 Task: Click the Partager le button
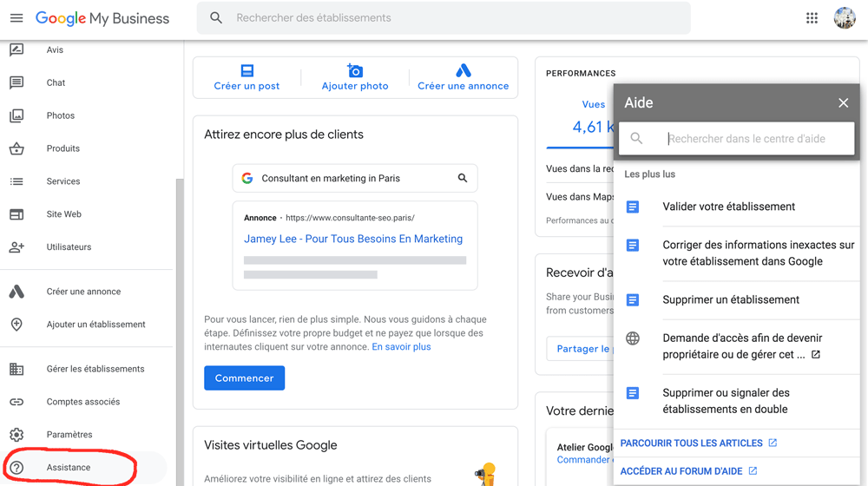(x=580, y=349)
